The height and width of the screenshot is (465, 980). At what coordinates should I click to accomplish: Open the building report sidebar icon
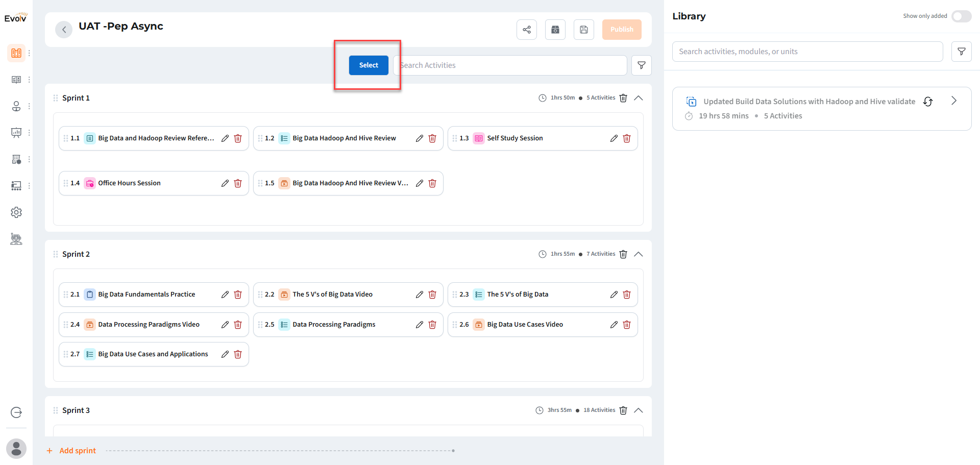click(16, 159)
